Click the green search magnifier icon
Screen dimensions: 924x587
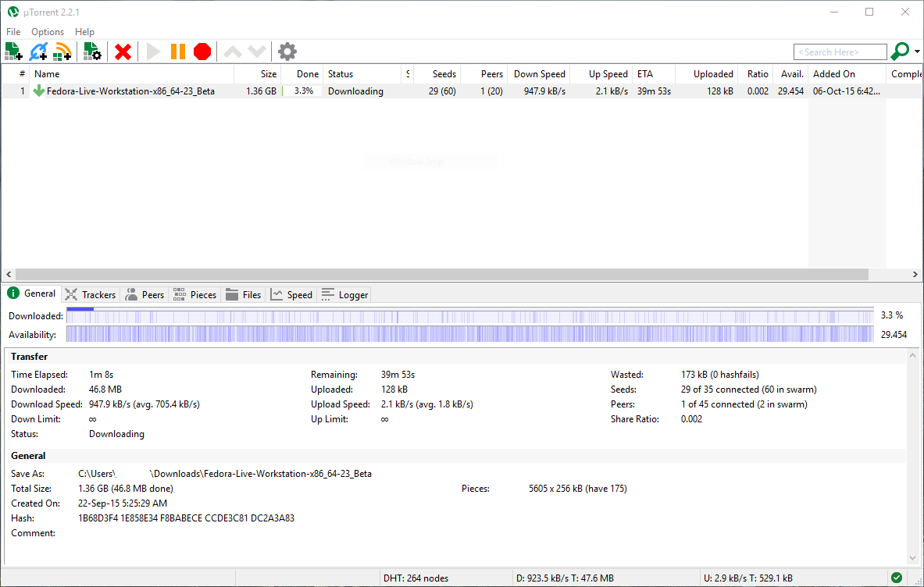[900, 52]
